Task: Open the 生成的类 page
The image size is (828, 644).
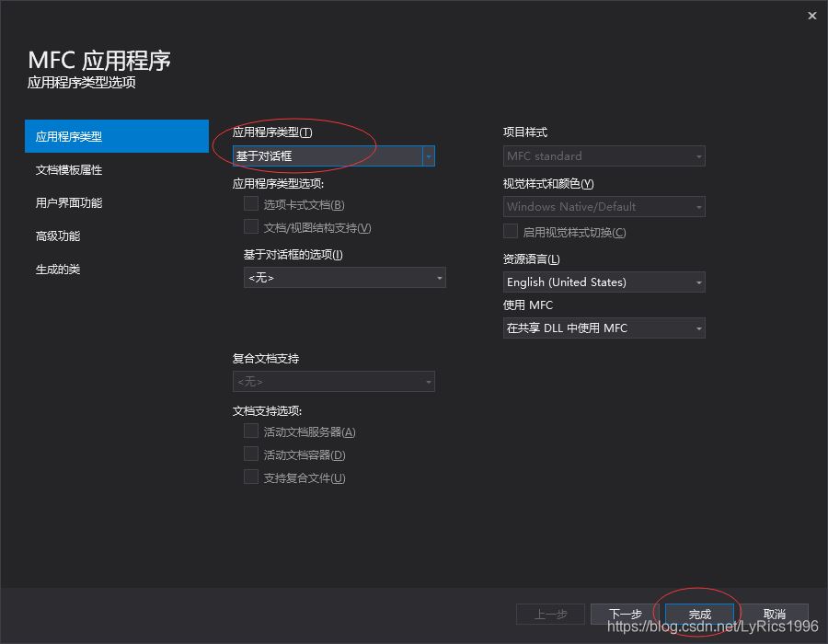Action: [58, 270]
